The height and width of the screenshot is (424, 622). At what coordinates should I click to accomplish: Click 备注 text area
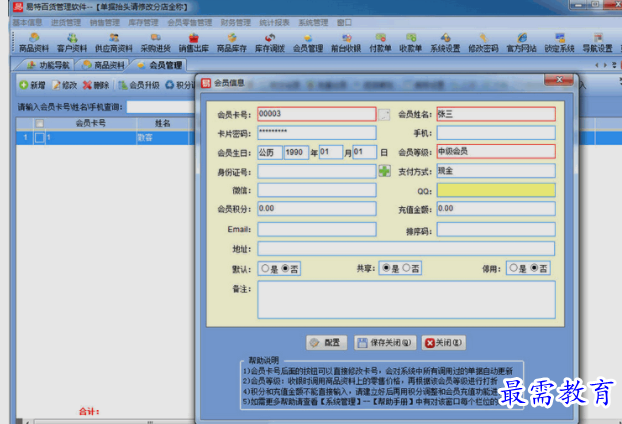(406, 300)
